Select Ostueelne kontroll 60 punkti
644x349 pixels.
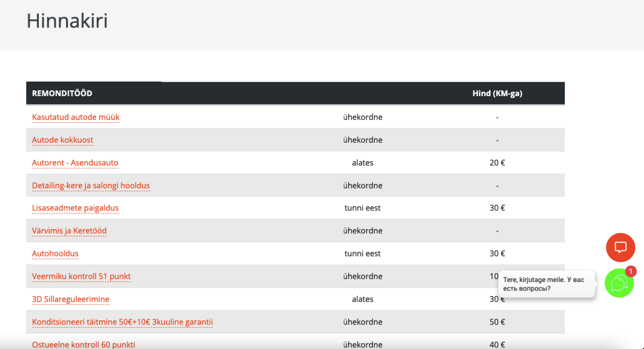tap(83, 344)
